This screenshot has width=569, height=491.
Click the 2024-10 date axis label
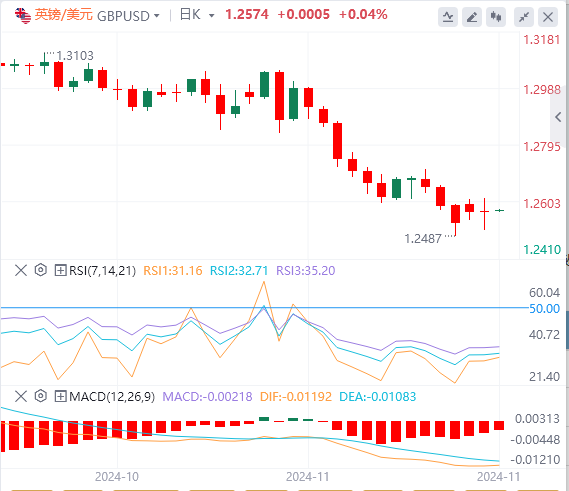117,476
